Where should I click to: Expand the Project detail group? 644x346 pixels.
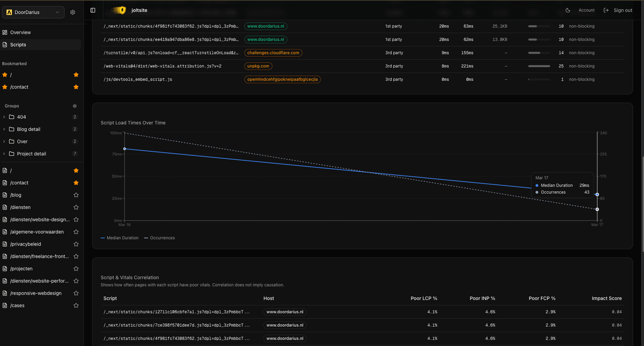click(x=3, y=154)
